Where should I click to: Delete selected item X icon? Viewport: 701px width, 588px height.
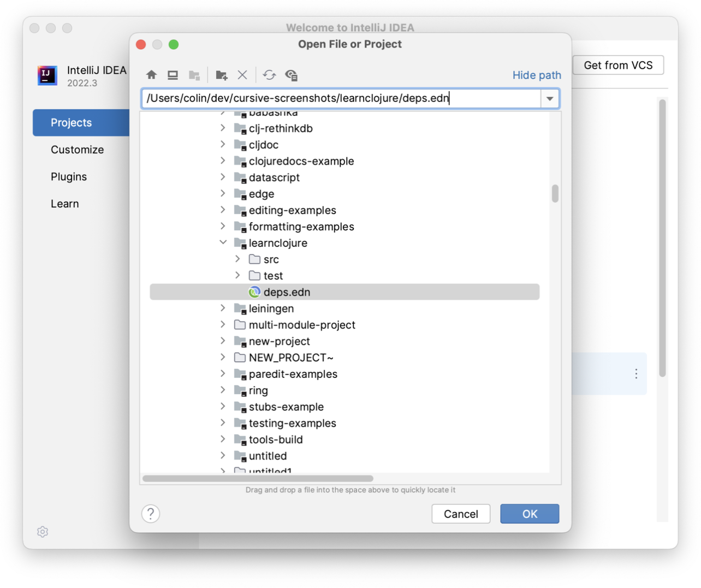(x=242, y=75)
